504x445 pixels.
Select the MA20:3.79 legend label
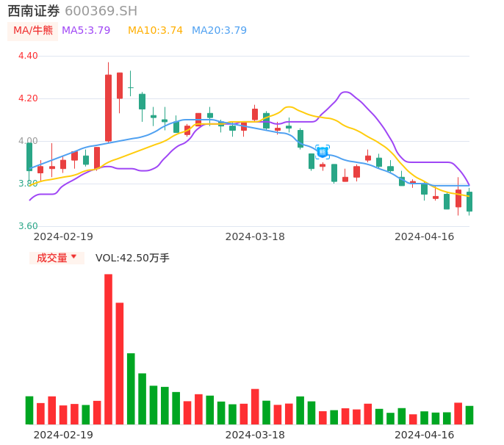pos(219,31)
